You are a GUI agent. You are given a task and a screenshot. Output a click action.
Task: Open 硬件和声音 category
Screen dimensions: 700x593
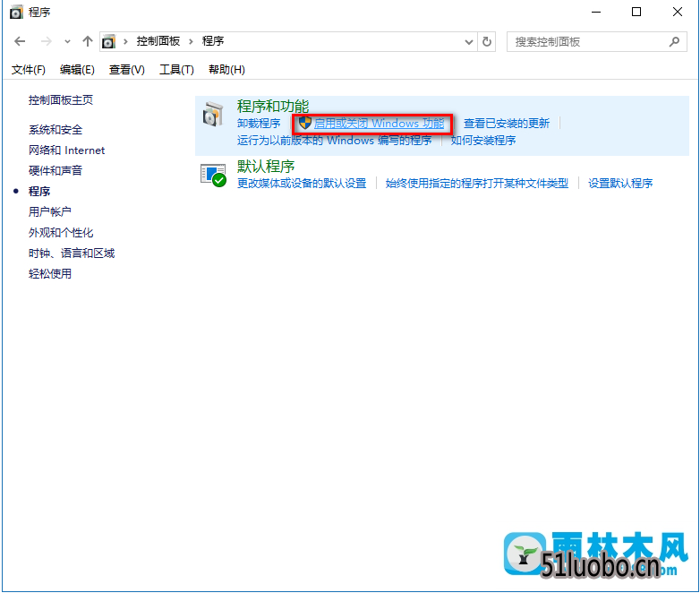[55, 170]
